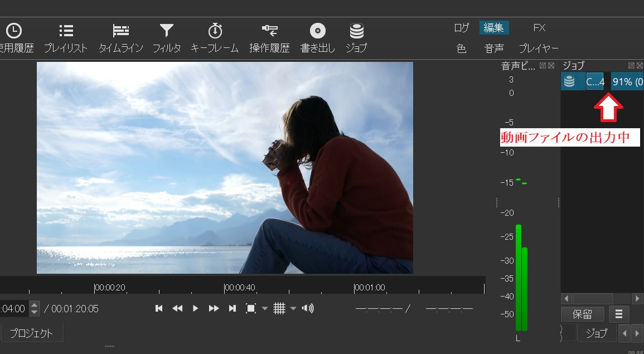Switch to the FX layout
Screen dimensions: 644x354
point(539,28)
